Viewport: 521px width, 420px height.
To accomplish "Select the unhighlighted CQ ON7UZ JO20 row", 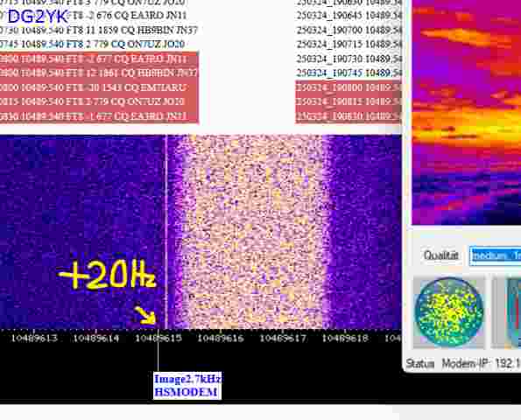I will tap(92, 44).
